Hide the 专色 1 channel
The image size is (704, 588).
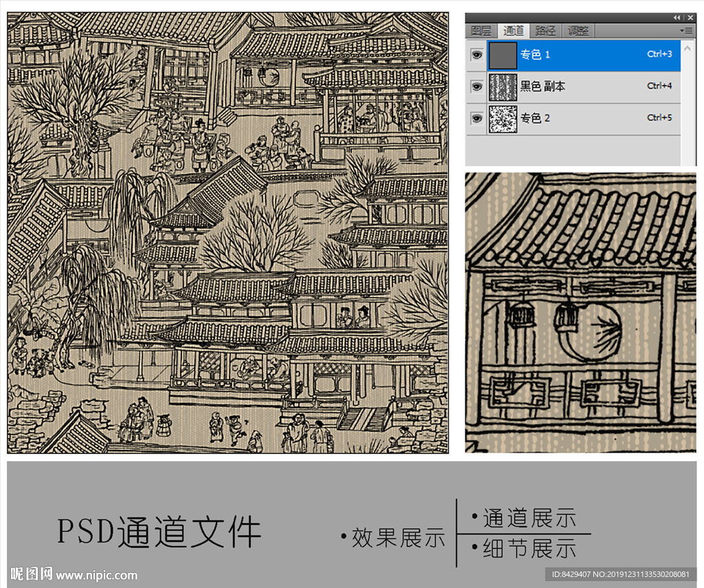tap(476, 55)
